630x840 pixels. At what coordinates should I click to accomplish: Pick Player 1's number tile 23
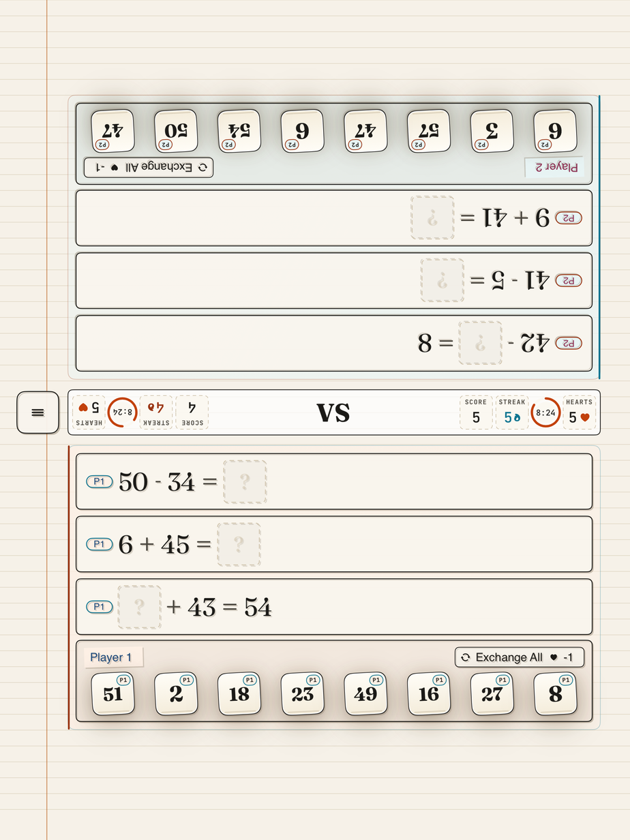pos(303,694)
